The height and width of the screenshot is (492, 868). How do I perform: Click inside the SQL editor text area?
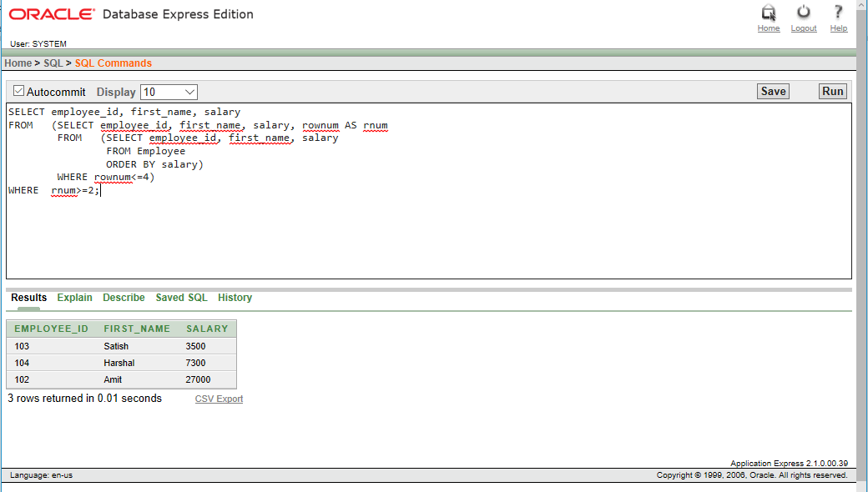click(x=334, y=192)
